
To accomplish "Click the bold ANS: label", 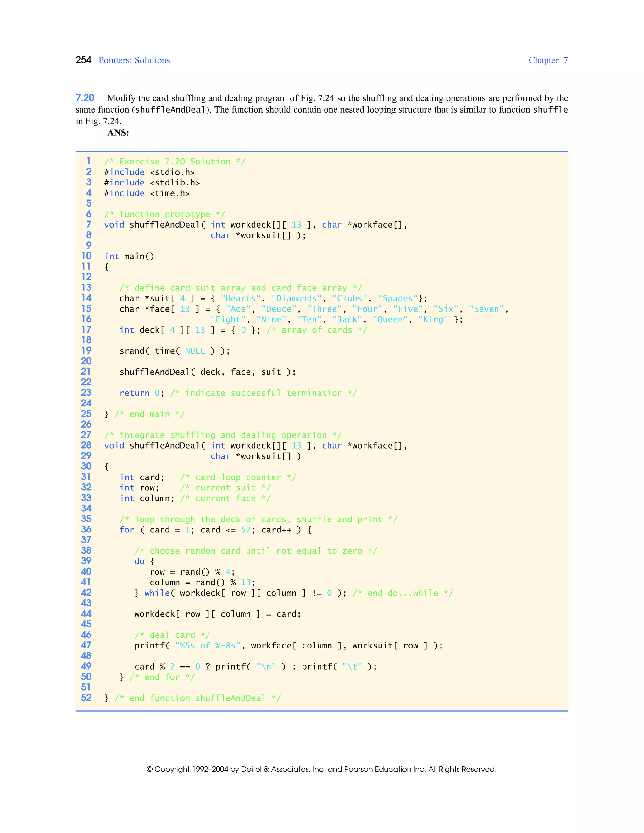I will point(118,133).
